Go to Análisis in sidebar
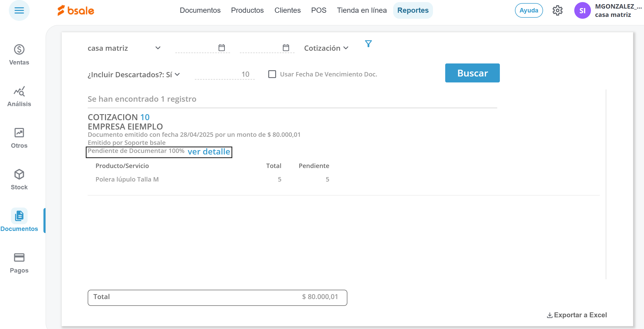 [x=19, y=96]
